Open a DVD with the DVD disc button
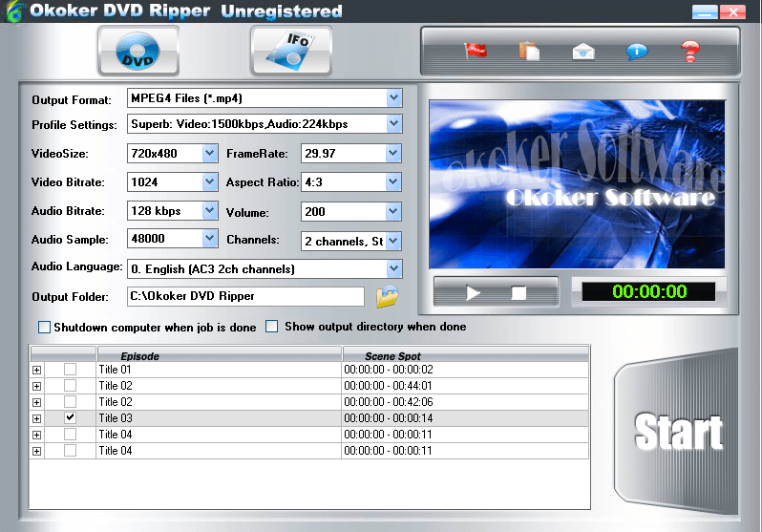 tap(138, 51)
